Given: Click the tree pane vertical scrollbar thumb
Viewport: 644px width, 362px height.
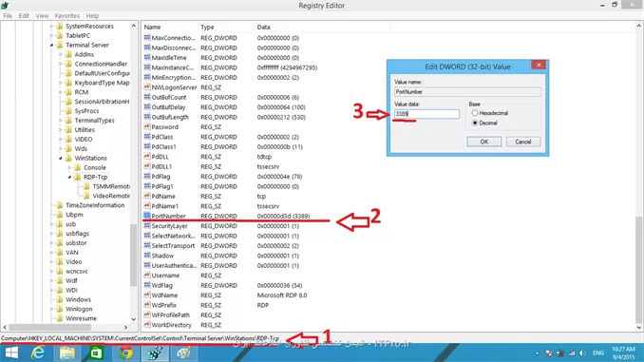Looking at the screenshot, I should [133, 255].
